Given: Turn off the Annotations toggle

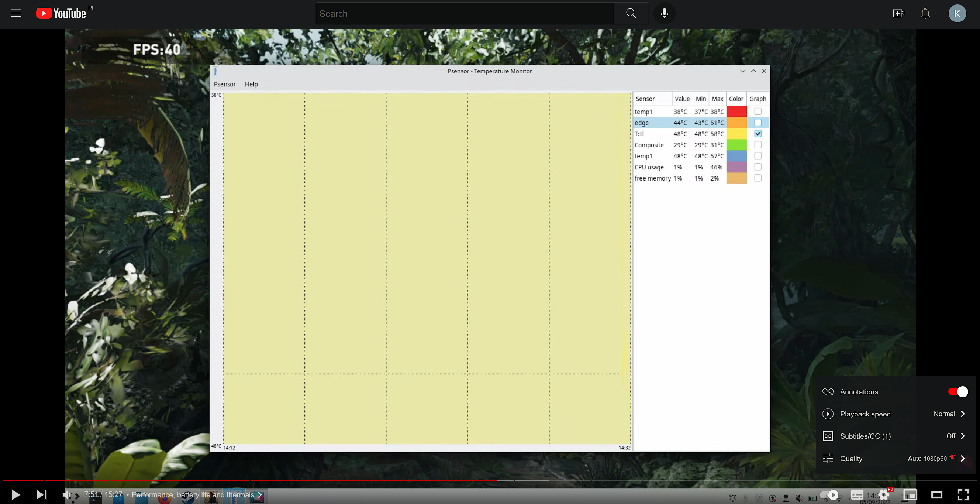Looking at the screenshot, I should point(957,392).
